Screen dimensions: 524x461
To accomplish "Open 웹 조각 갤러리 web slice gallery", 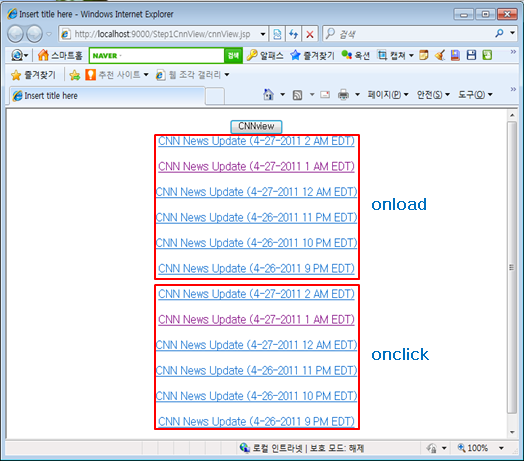I will (x=192, y=75).
